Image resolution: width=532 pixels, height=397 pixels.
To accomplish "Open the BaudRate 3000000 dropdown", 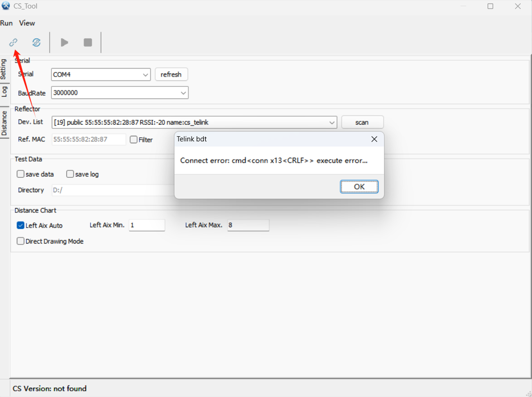I will 183,93.
